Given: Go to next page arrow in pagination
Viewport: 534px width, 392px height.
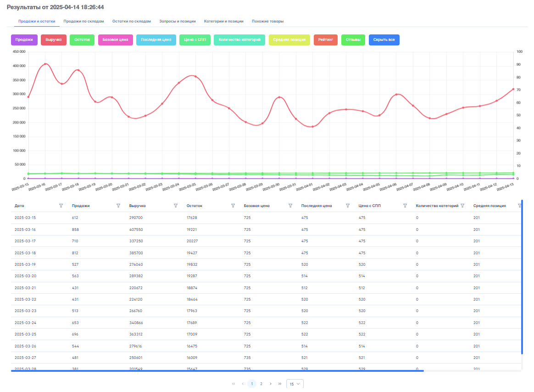Looking at the screenshot, I should pyautogui.click(x=271, y=384).
